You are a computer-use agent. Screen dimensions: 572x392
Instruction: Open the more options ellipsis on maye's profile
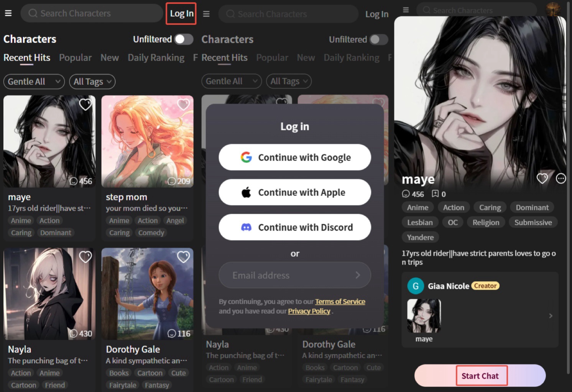560,179
